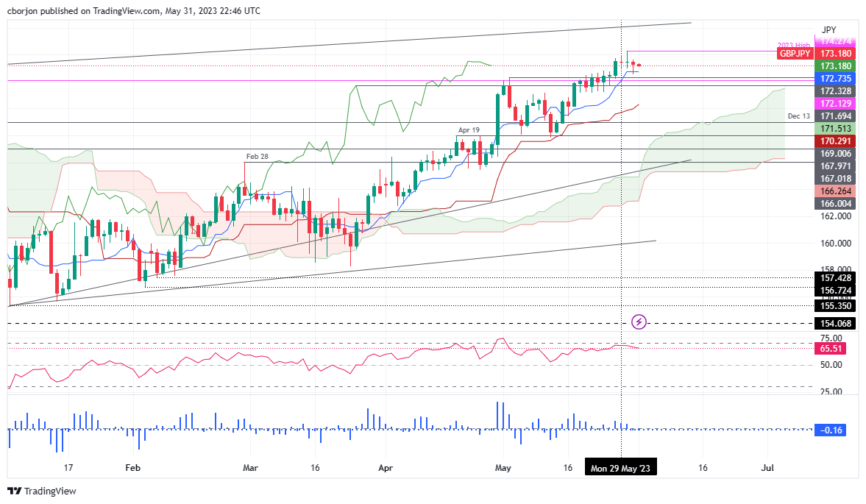This screenshot has width=866, height=504.
Task: Click the 154.068 dashed support level label
Action: (x=836, y=323)
